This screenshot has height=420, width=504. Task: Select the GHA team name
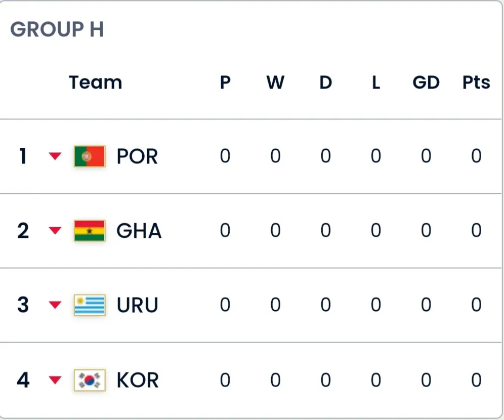(139, 231)
